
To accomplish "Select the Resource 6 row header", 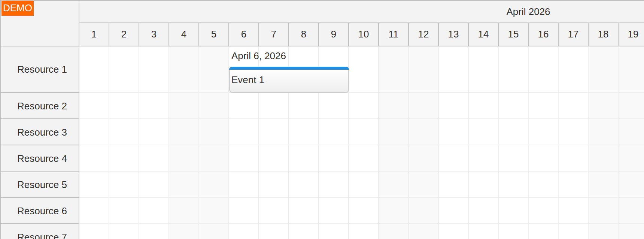I will 42,211.
